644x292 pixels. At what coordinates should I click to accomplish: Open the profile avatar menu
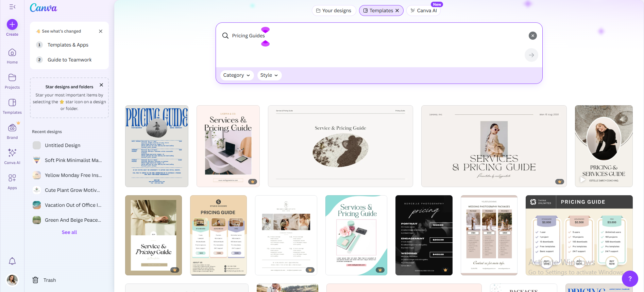coord(12,280)
